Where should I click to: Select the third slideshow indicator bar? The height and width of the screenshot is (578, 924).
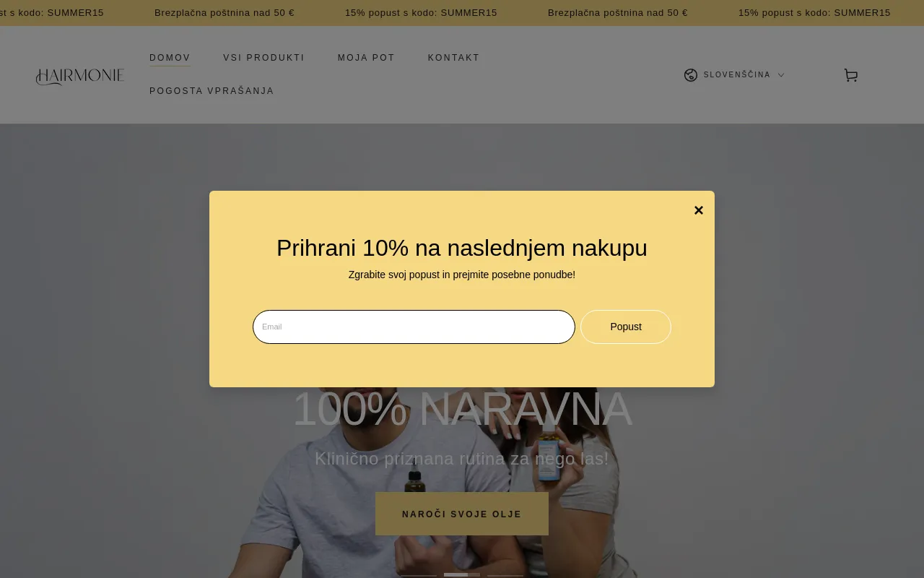click(x=505, y=575)
